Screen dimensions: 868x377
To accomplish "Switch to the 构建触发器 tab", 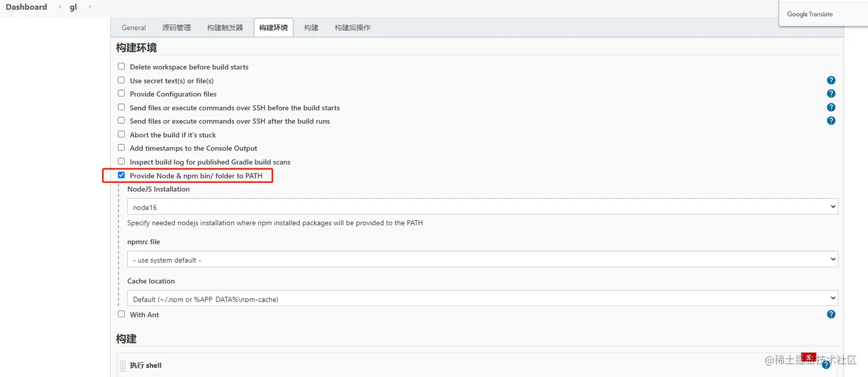I will (225, 28).
